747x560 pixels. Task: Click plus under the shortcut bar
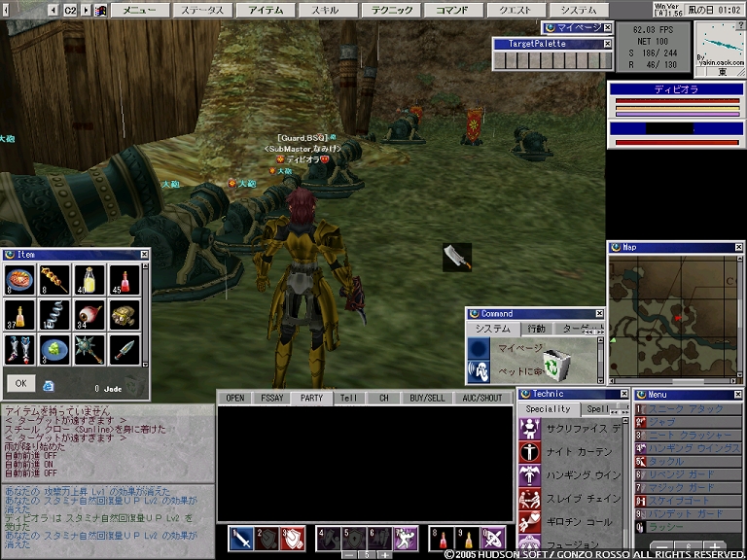pos(384,555)
